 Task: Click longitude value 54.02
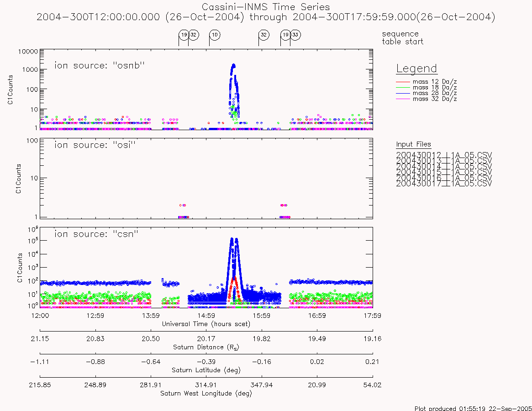click(373, 385)
